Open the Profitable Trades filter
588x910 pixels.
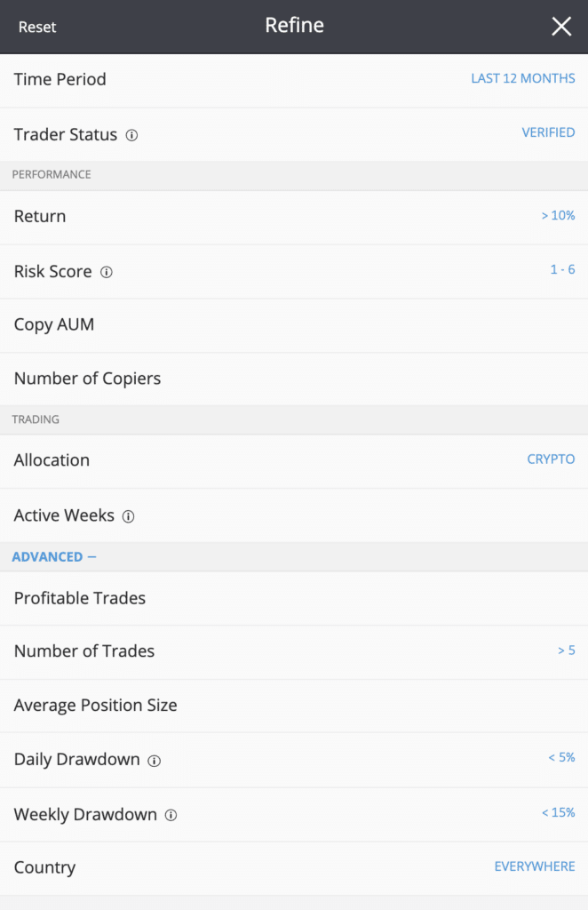(294, 598)
